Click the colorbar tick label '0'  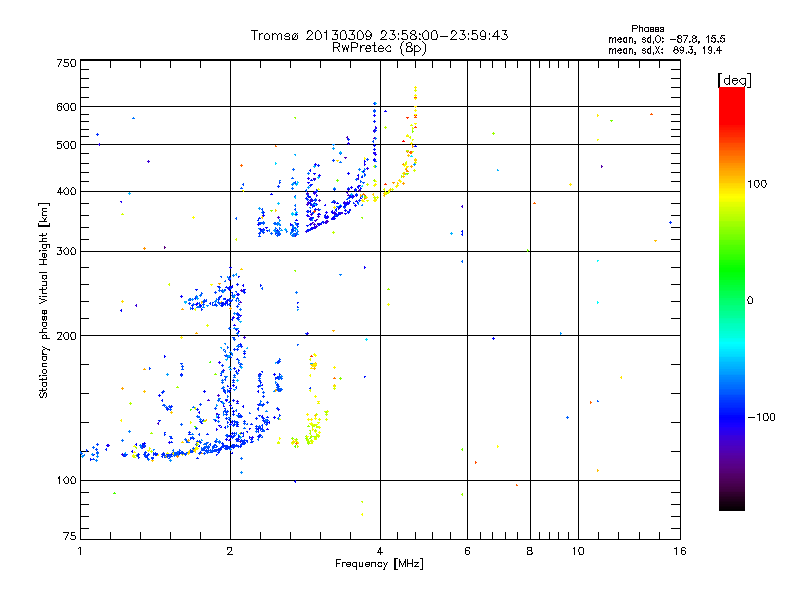[x=749, y=301]
